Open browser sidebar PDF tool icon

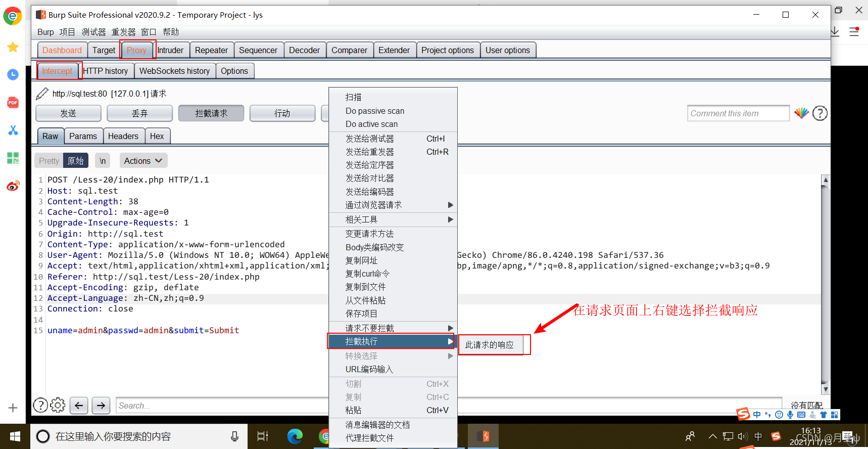point(13,103)
